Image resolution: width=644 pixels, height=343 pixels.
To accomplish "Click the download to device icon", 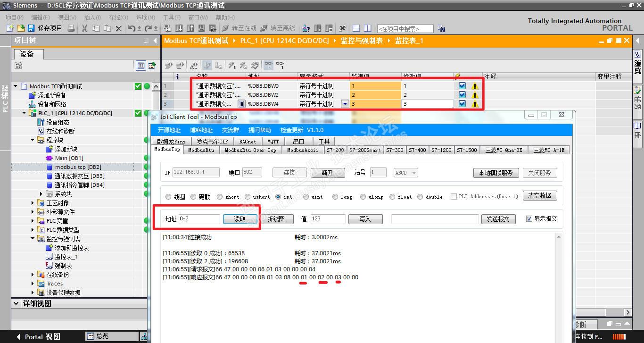I will (179, 28).
